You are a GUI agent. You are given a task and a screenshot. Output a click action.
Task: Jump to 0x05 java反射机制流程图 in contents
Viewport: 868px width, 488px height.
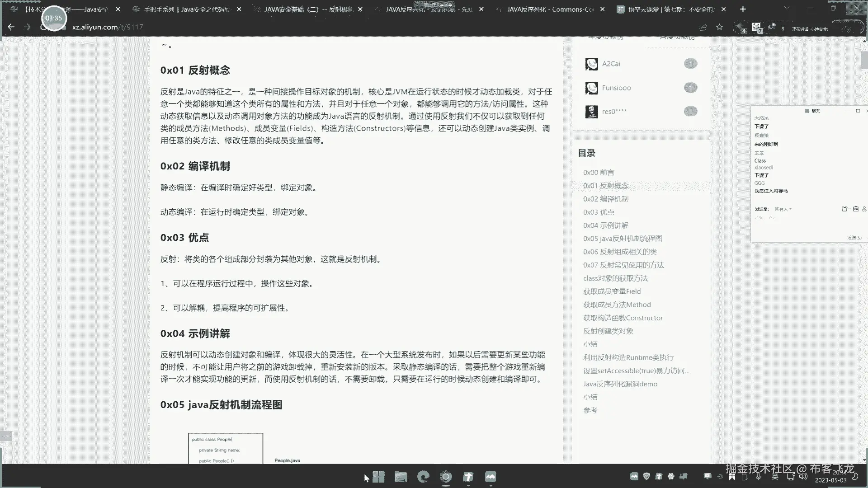[x=623, y=239]
